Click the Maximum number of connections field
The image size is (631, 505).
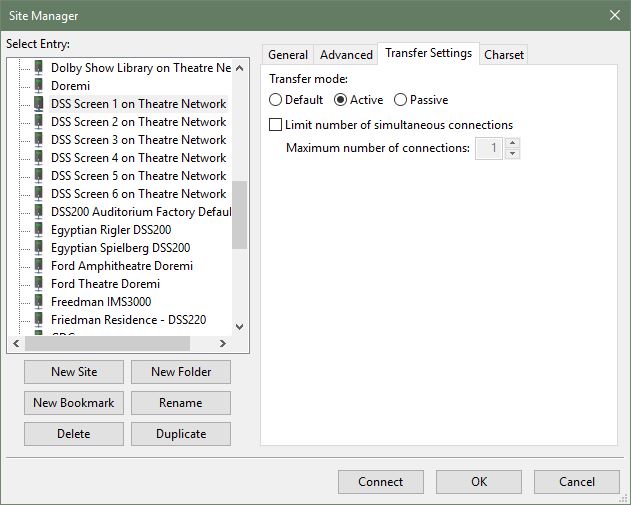(x=489, y=148)
